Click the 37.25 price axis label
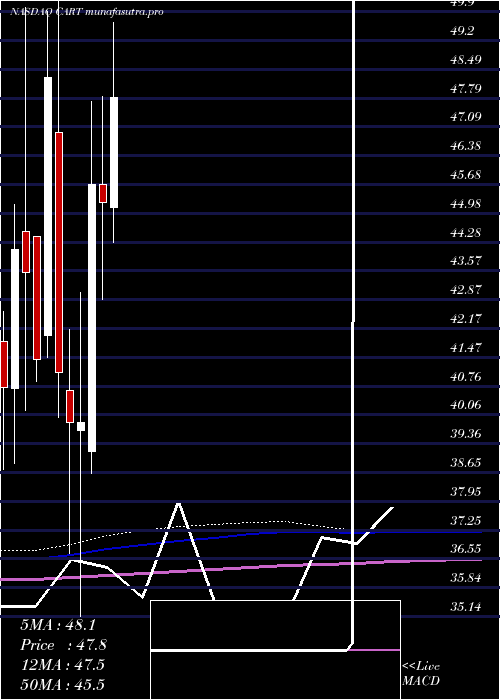 tap(466, 521)
